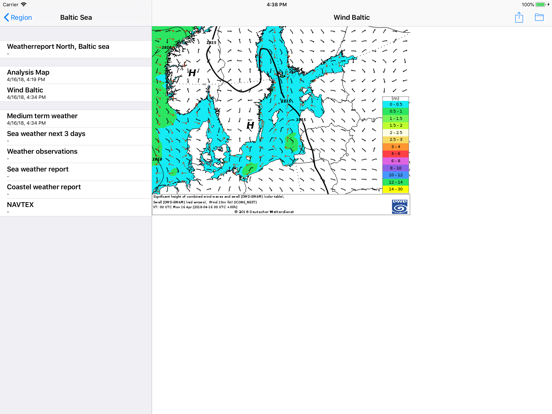Click the 0 - 0.5 cyan legend swatch

point(395,105)
